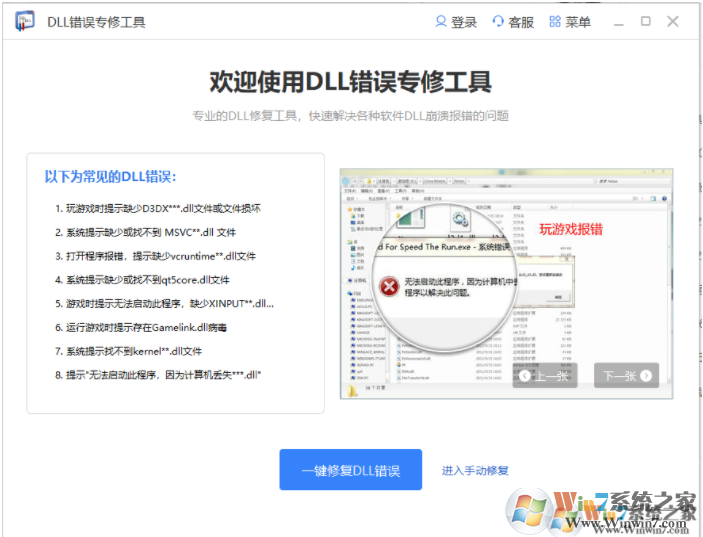
Task: Minimize the DLL repair tool window
Action: click(x=619, y=21)
